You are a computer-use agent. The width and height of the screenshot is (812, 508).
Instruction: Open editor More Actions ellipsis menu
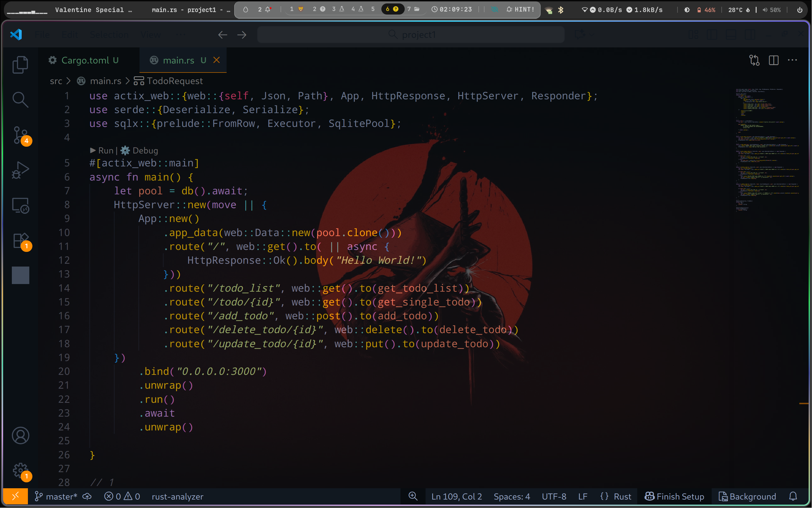point(792,60)
